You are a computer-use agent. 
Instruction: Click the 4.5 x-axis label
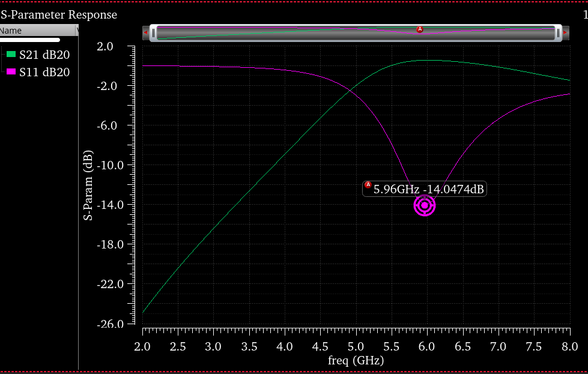[x=320, y=346]
